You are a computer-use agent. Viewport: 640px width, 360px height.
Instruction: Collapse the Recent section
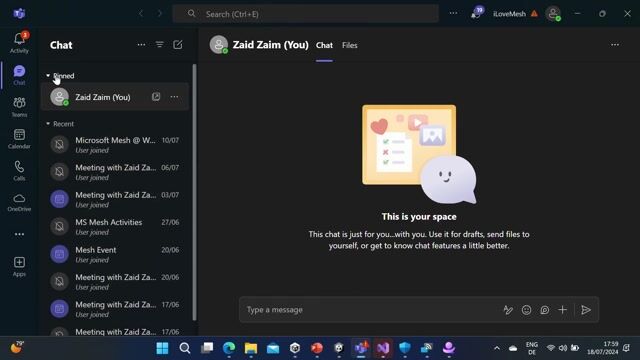pos(60,124)
